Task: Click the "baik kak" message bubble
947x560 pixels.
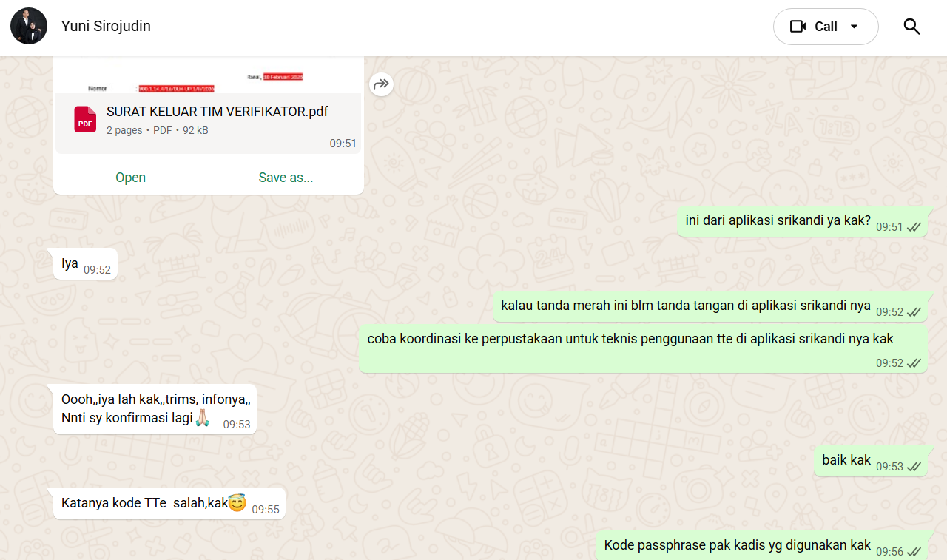Action: [x=846, y=460]
